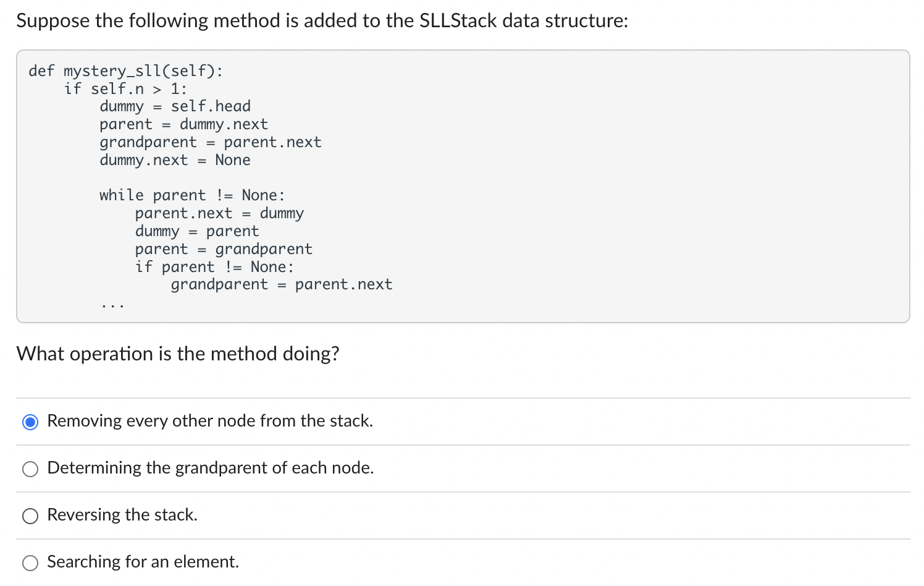Mark the "Searching for an element" radio button
The height and width of the screenshot is (586, 924).
pyautogui.click(x=30, y=563)
